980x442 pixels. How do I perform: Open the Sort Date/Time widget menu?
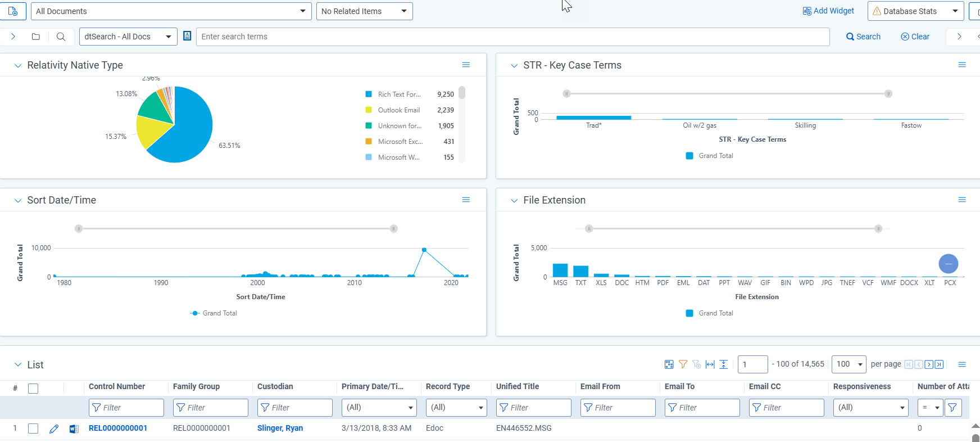tap(466, 200)
